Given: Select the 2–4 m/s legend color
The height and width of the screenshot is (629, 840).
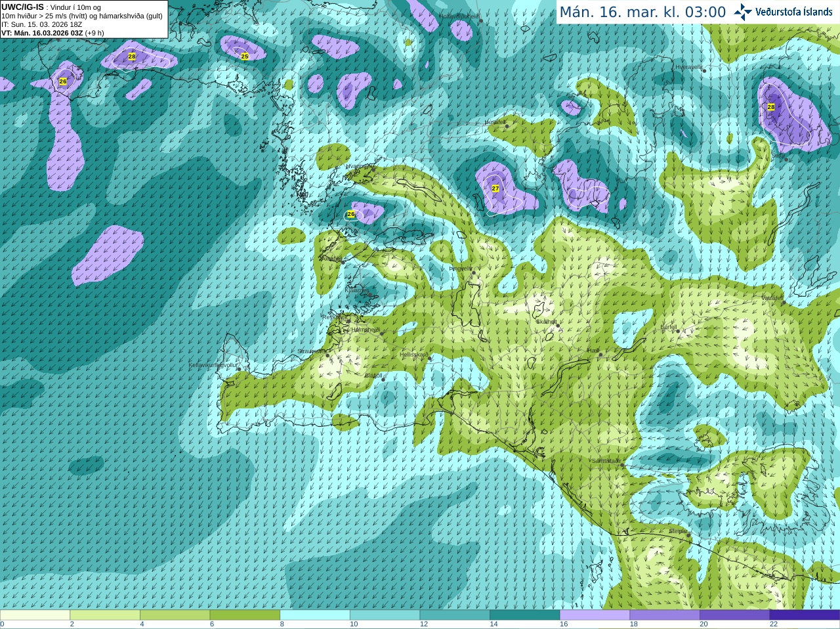Looking at the screenshot, I should (105, 615).
